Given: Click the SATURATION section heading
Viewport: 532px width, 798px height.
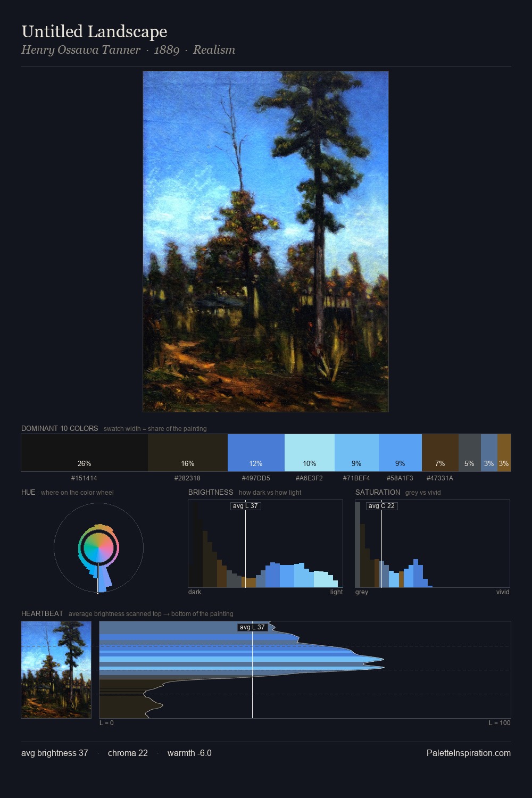Looking at the screenshot, I should point(378,492).
